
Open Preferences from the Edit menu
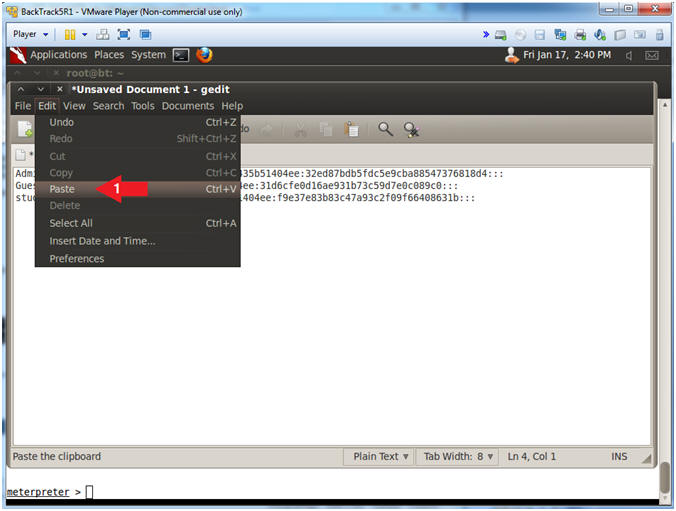point(138,259)
